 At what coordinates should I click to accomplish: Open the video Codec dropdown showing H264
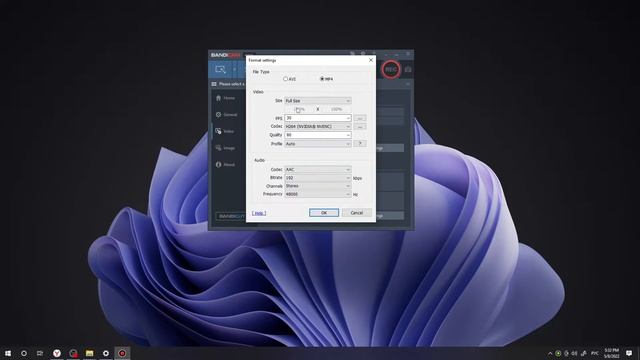coord(318,127)
